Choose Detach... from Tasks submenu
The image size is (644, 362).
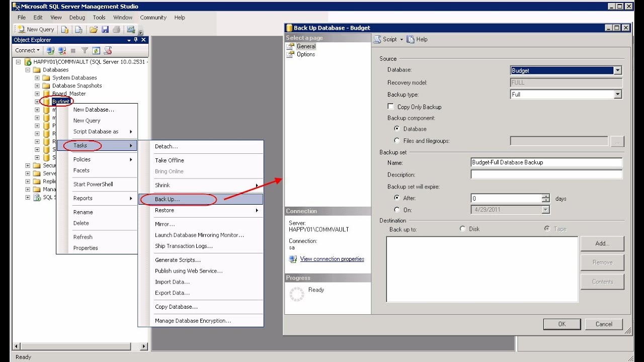(200, 146)
